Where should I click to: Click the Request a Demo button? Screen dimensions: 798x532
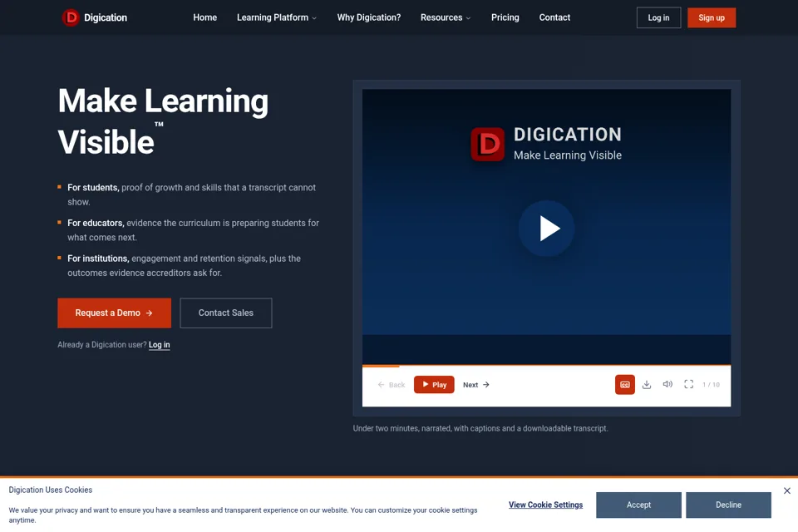(114, 313)
